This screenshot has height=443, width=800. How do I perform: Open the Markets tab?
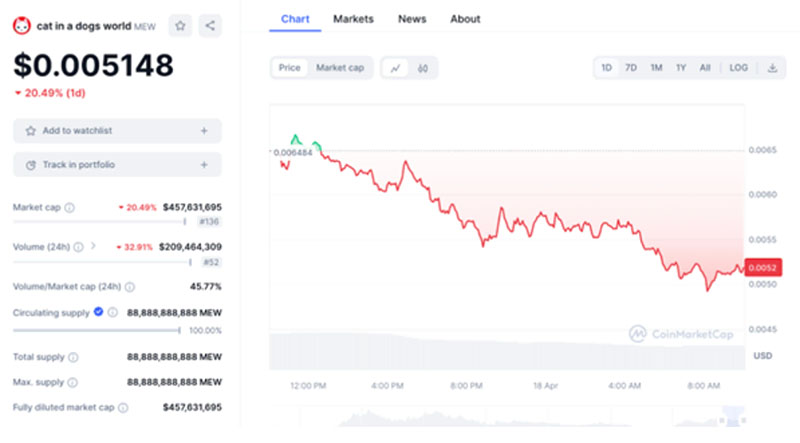(353, 19)
